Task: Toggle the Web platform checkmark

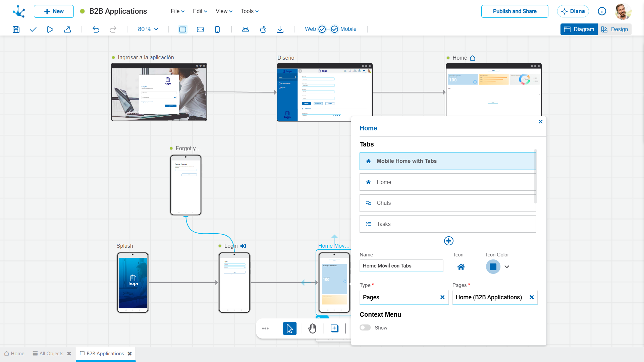Action: 322,29
